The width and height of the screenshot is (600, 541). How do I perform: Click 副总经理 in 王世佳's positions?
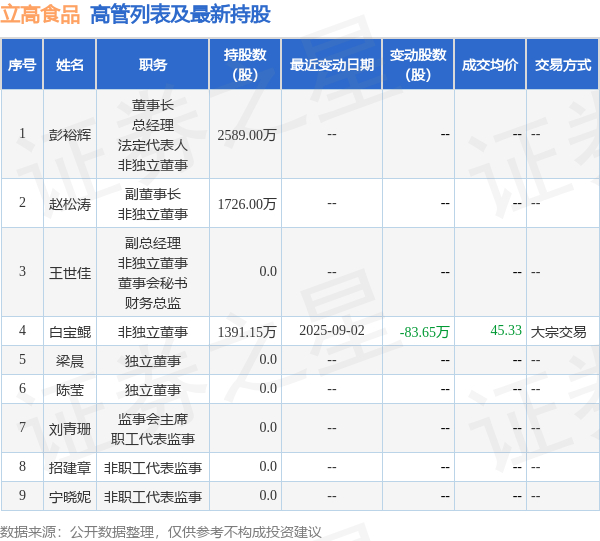[x=153, y=243]
